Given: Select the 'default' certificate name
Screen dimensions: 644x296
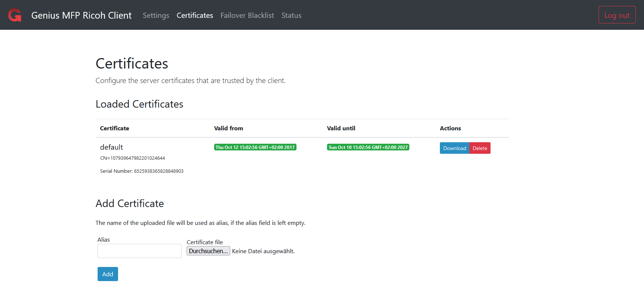Looking at the screenshot, I should (111, 147).
